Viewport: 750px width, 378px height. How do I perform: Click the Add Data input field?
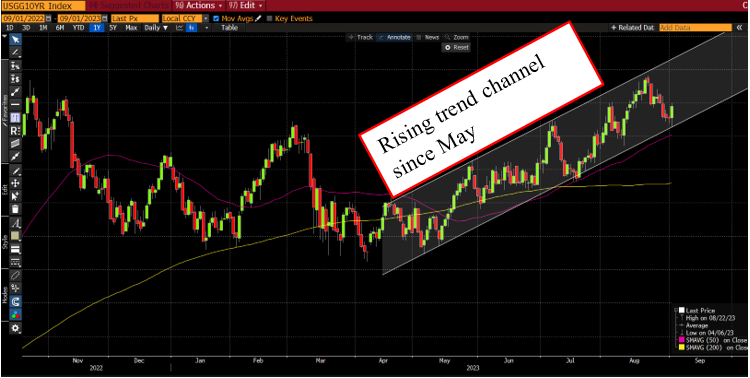pyautogui.click(x=695, y=28)
